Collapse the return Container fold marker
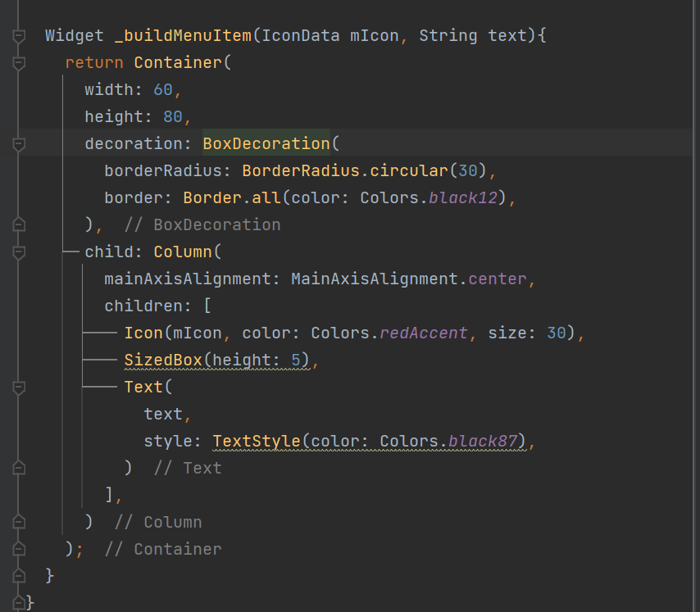Screen dimensions: 700x612 [x=19, y=63]
